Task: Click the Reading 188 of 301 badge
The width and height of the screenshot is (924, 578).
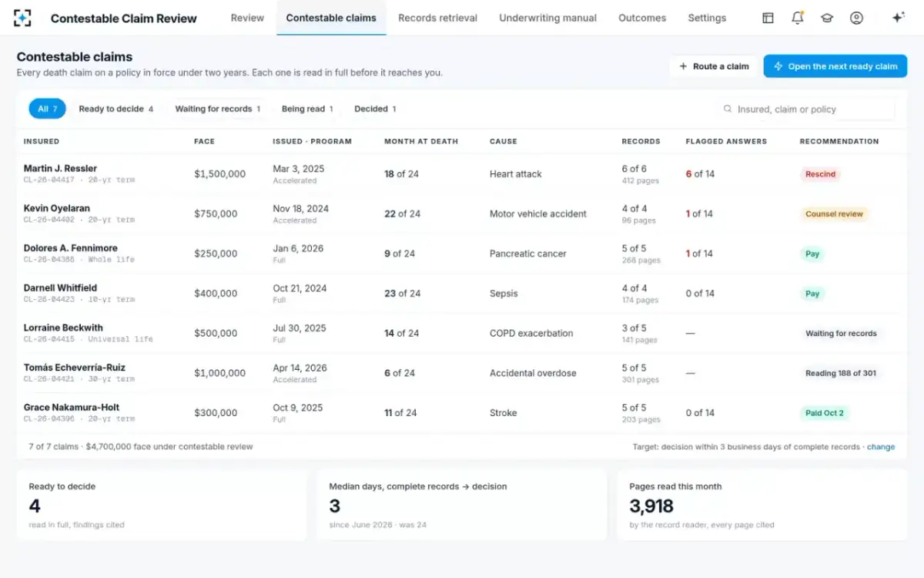Action: click(841, 373)
